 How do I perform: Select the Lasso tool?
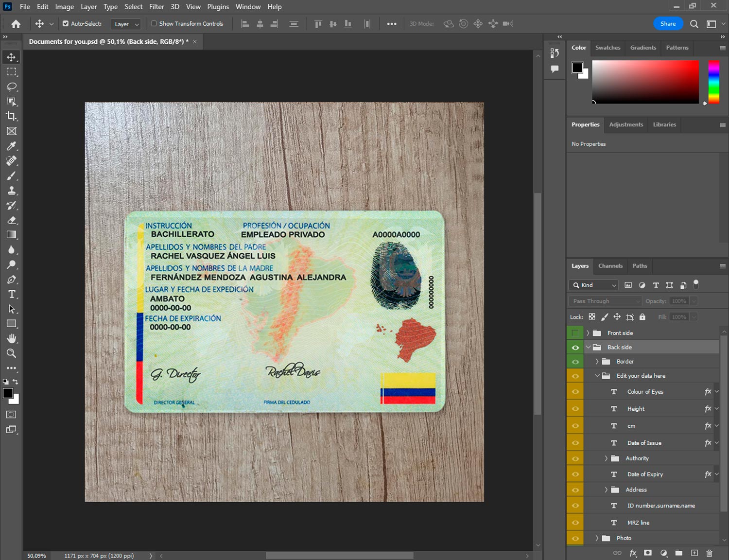tap(12, 87)
